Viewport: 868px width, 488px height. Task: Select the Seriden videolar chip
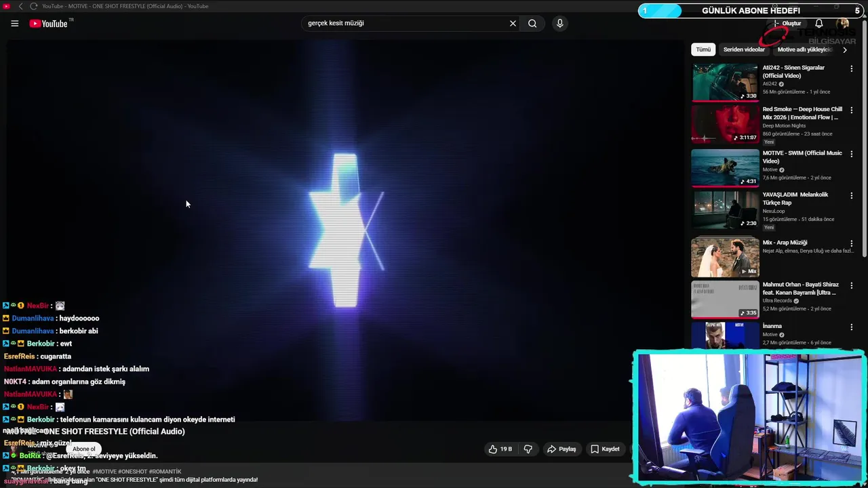click(x=744, y=49)
